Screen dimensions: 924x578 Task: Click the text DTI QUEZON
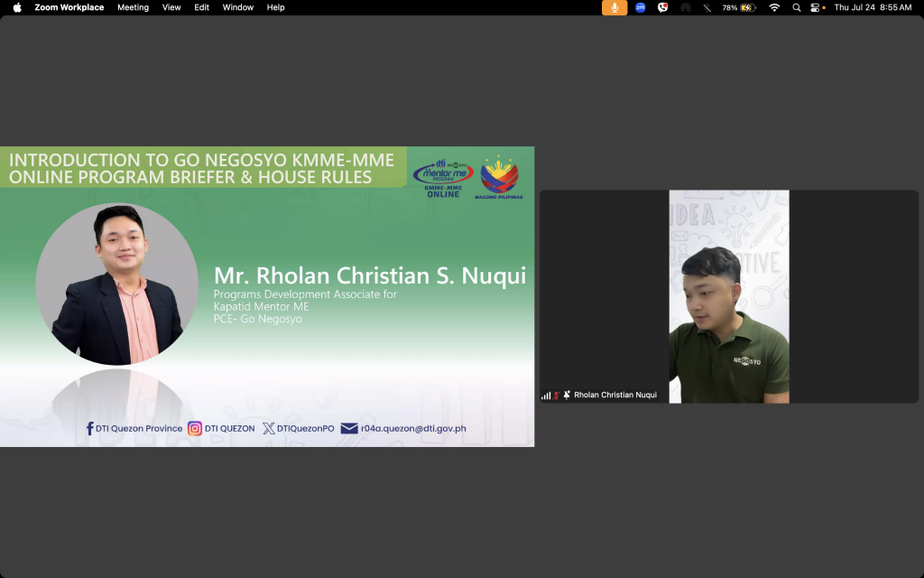(230, 429)
